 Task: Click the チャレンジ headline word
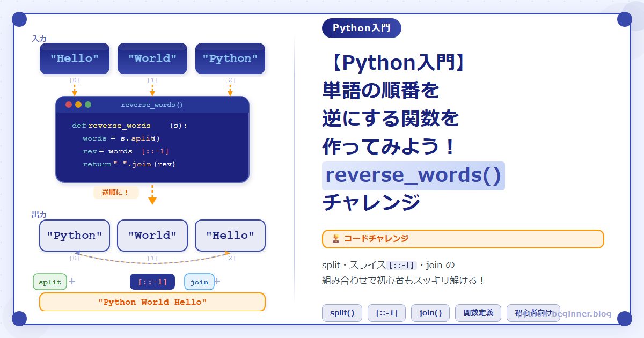click(371, 203)
